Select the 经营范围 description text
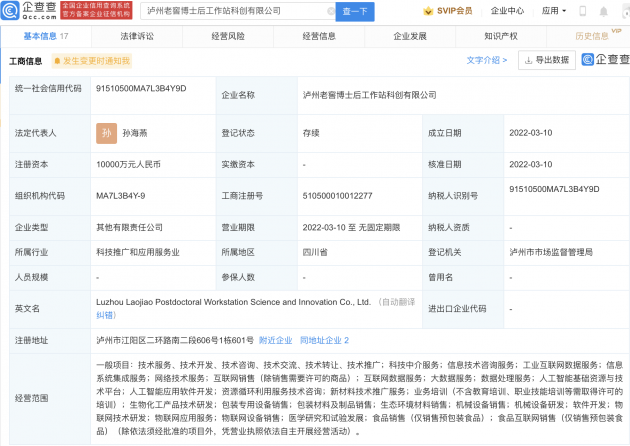Screen dimensions: 630x446 360,398
